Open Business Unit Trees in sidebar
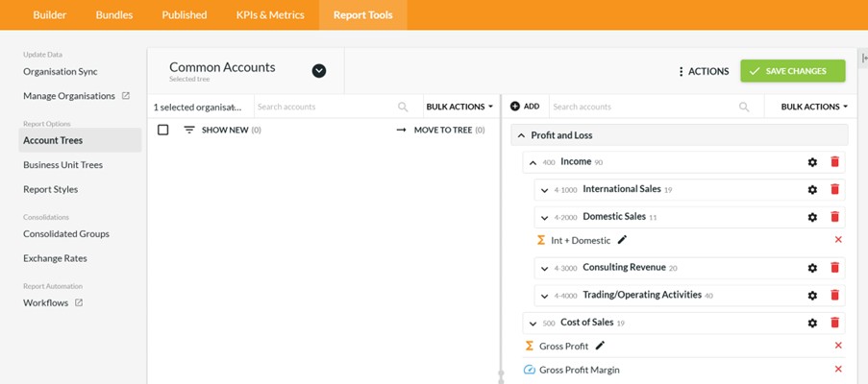This screenshot has height=384, width=868. (x=63, y=165)
